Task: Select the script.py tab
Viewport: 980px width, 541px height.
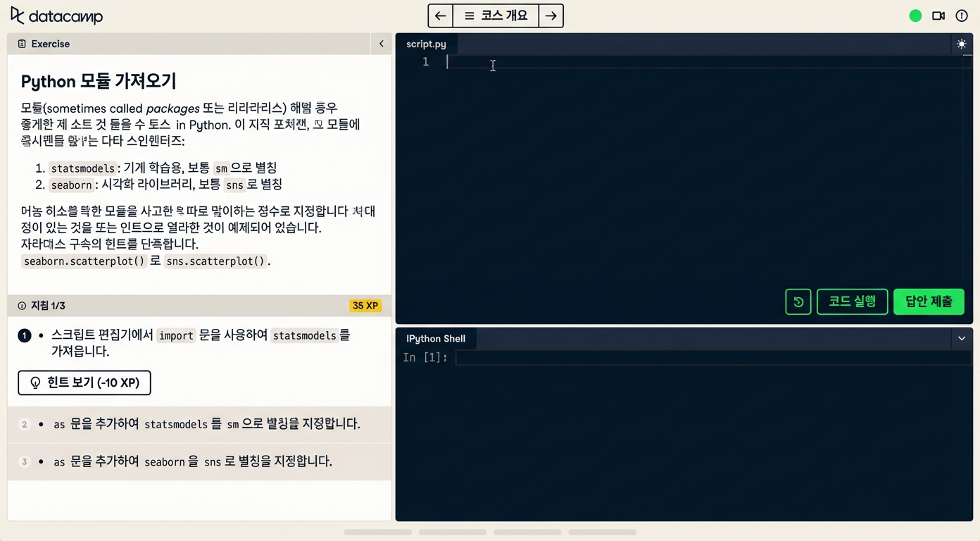Action: pos(426,44)
